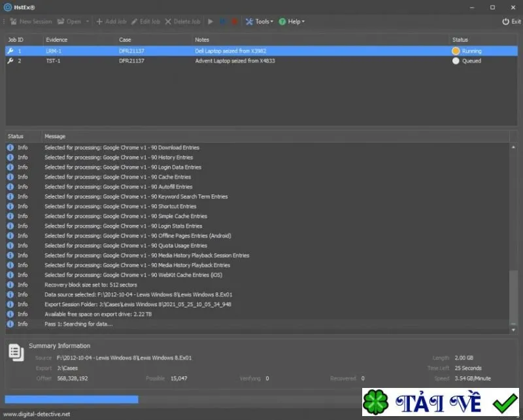This screenshot has width=523, height=420.
Task: Click the Queued status circle
Action: [456, 61]
